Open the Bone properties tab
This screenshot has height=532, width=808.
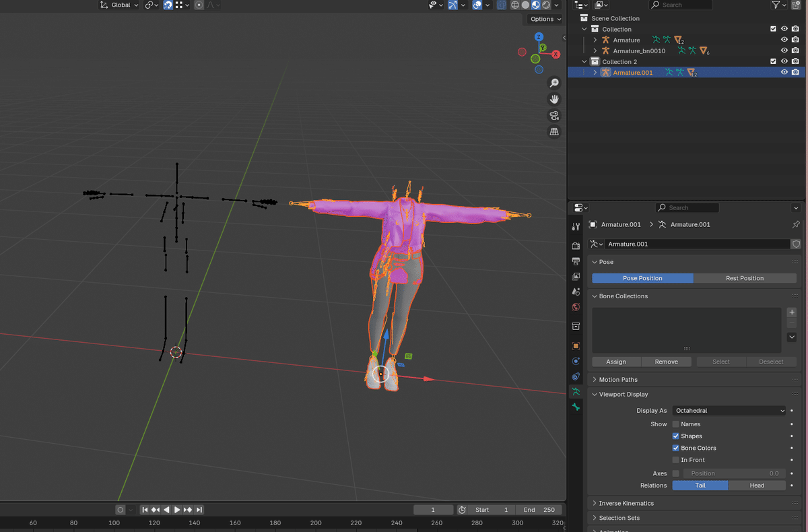(576, 407)
